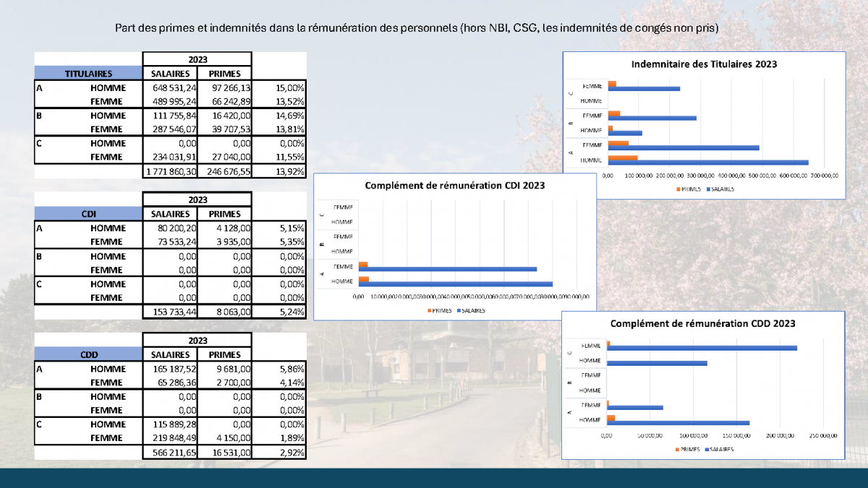Click primes value 9 681,00

point(233,369)
